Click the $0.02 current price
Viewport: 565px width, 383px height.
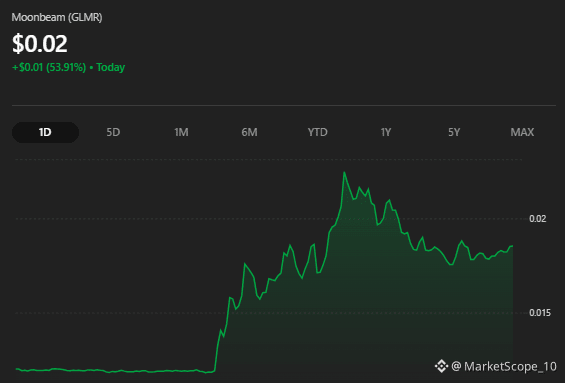[40, 44]
